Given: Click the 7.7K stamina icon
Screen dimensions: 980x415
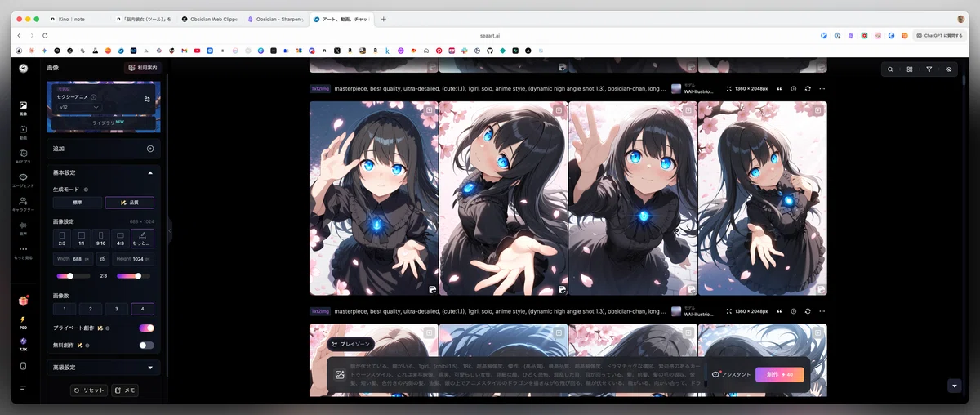Looking at the screenshot, I should tap(23, 344).
